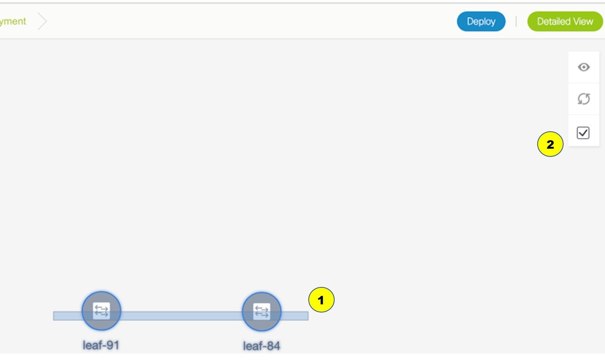Select the leaf-84 switch node icon
Screen dimensions: 605x364
click(x=261, y=311)
